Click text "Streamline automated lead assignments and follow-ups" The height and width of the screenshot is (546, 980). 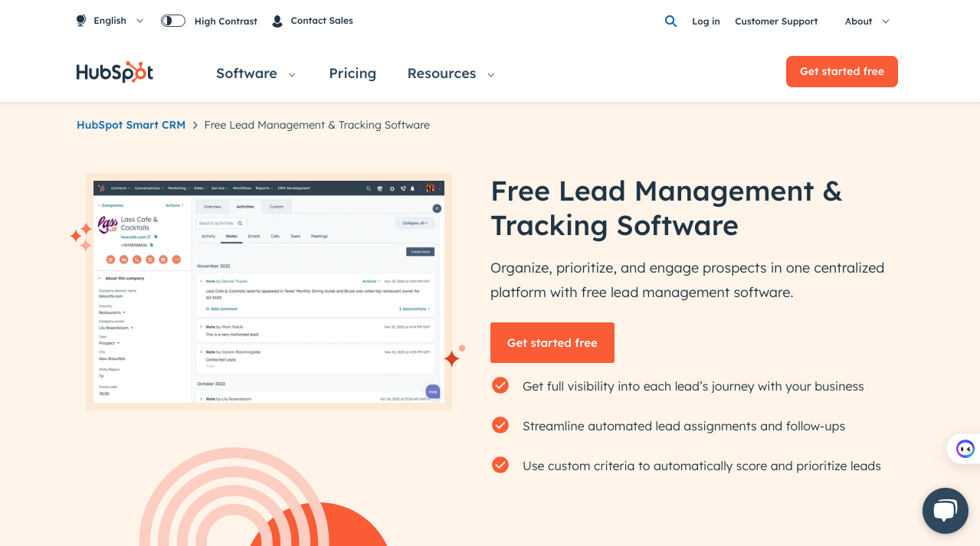coord(683,426)
